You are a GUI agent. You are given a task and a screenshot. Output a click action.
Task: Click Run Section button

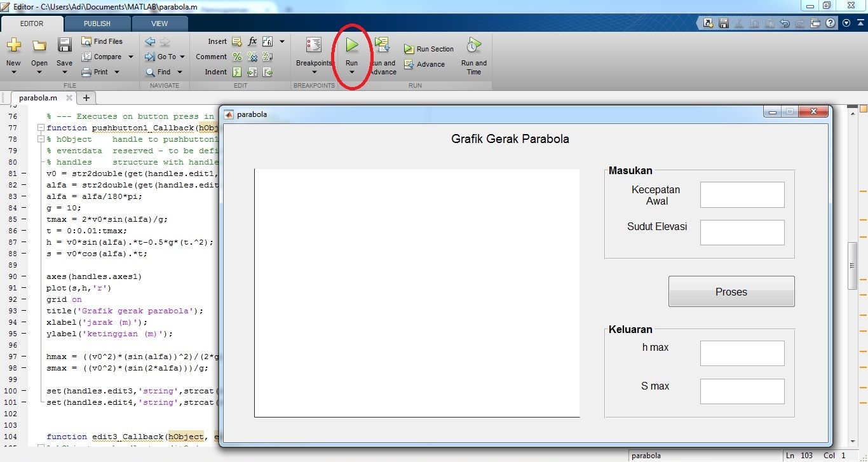[x=429, y=49]
